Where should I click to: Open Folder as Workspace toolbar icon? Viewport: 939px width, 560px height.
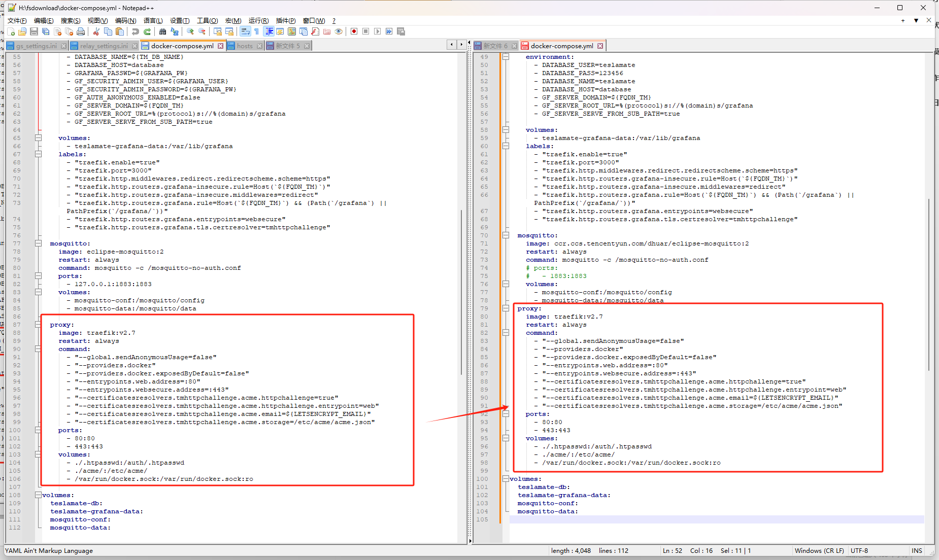(327, 31)
